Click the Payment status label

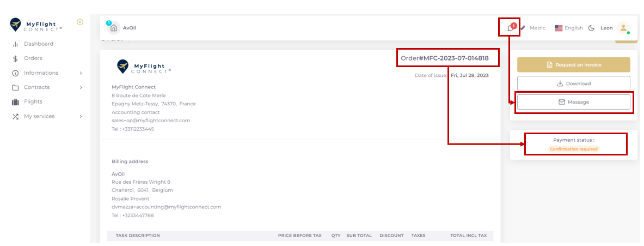point(573,140)
